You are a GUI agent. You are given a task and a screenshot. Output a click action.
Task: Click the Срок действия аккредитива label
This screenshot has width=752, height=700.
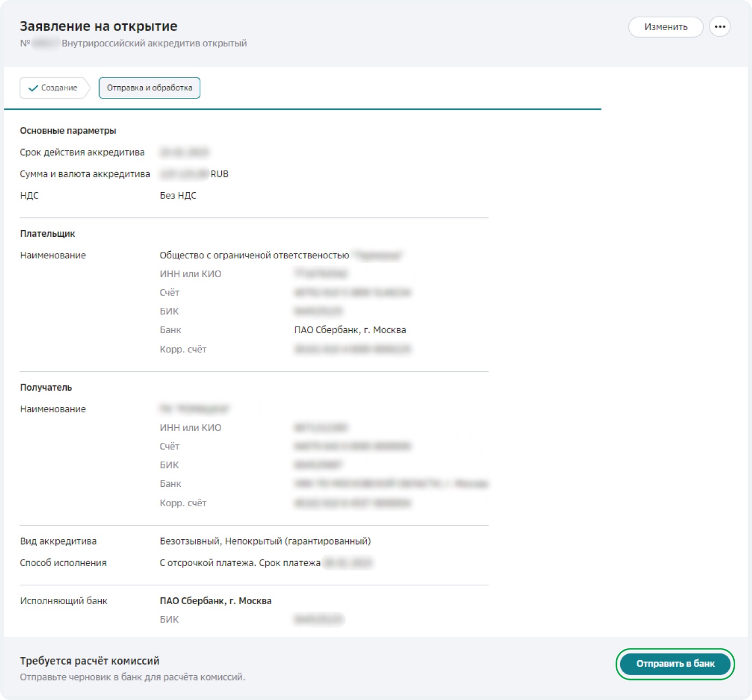coord(82,152)
